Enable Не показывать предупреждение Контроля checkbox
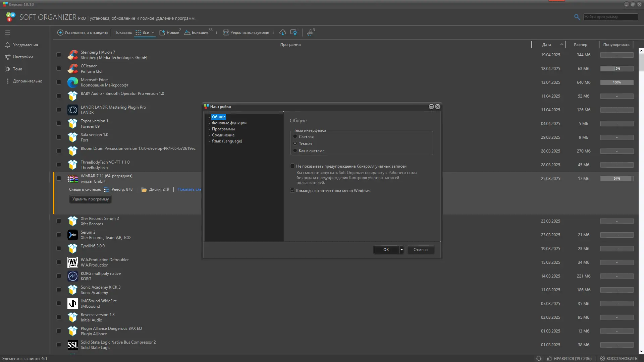644x362 pixels. pyautogui.click(x=292, y=166)
